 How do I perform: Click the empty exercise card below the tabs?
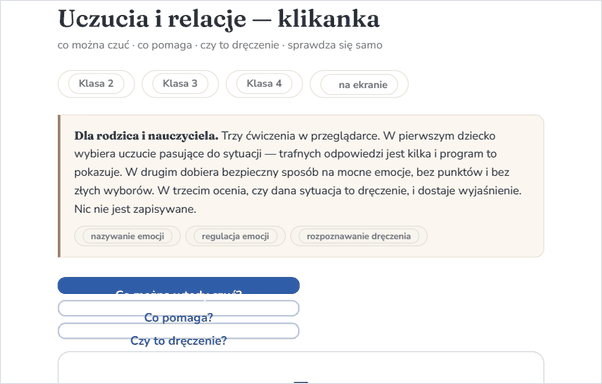(301, 367)
